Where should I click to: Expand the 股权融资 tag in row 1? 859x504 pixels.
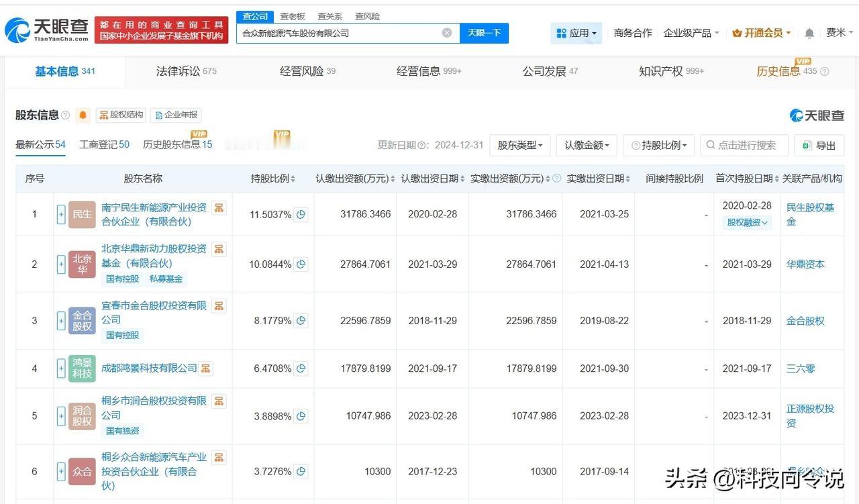(748, 223)
